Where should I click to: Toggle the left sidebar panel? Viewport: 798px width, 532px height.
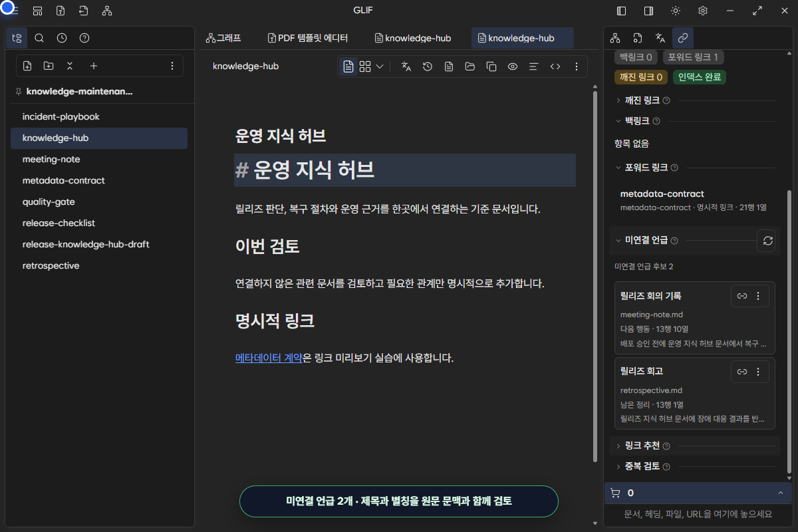pos(622,11)
